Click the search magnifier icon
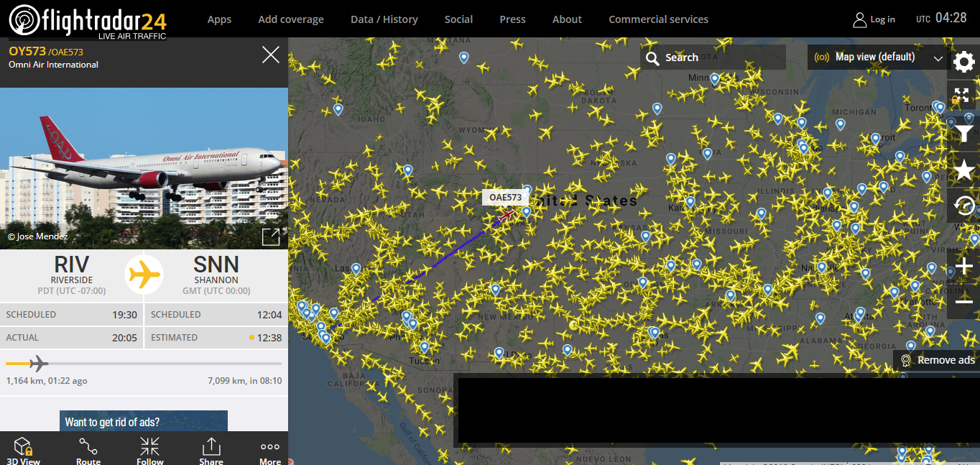Viewport: 980px width, 465px height. tap(652, 57)
